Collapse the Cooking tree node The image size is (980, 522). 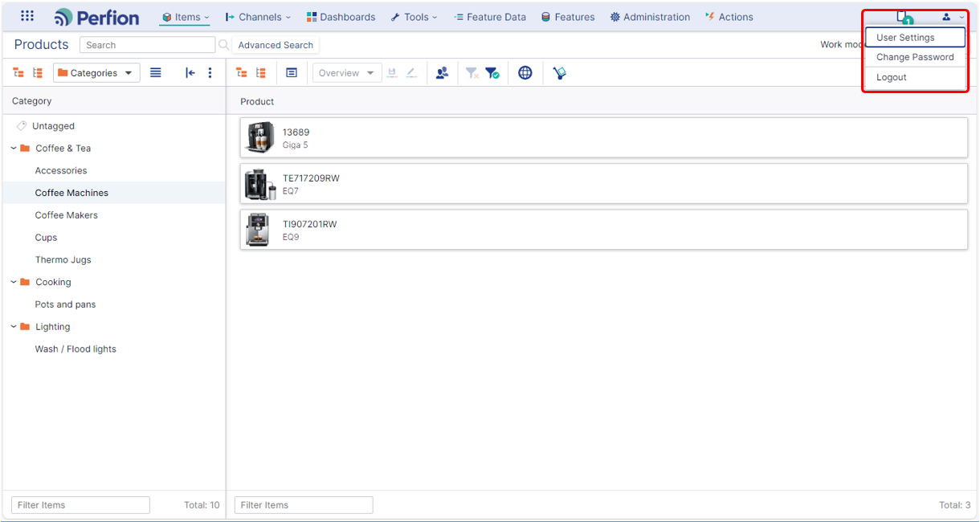pos(14,283)
